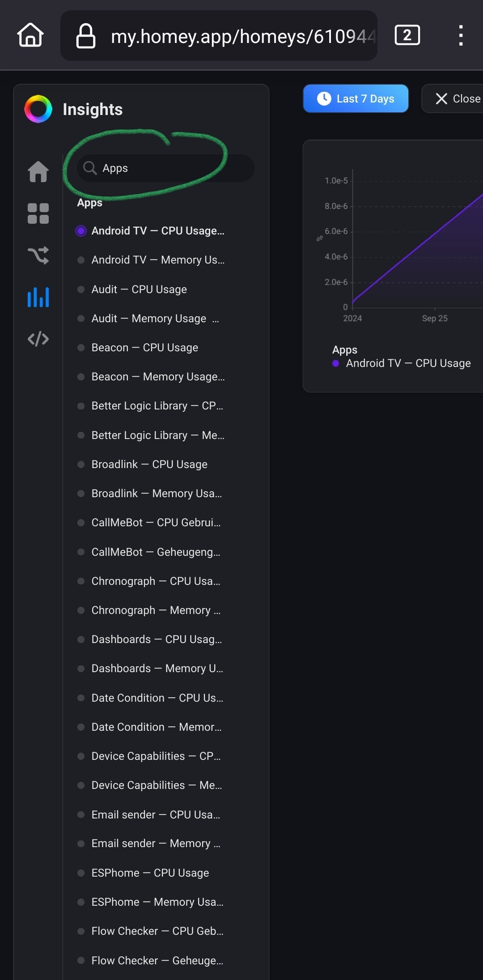Viewport: 483px width, 980px height.
Task: Click the Homey rainbow logo
Action: tap(38, 109)
